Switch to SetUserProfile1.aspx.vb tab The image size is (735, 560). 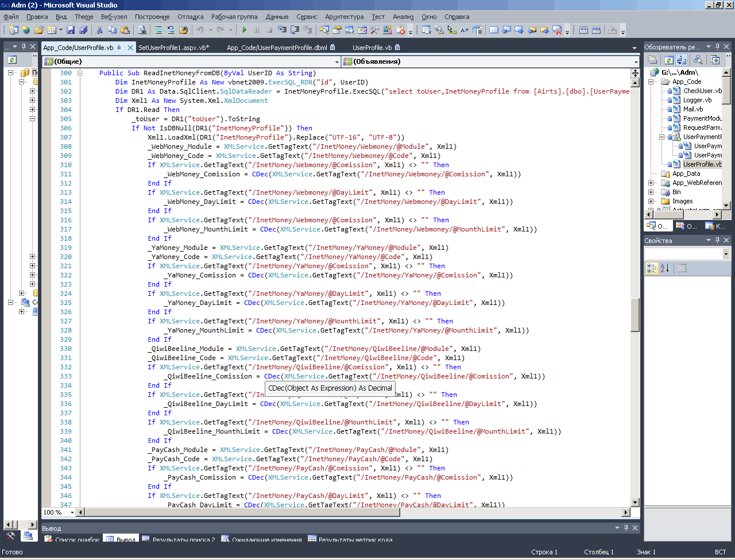173,48
